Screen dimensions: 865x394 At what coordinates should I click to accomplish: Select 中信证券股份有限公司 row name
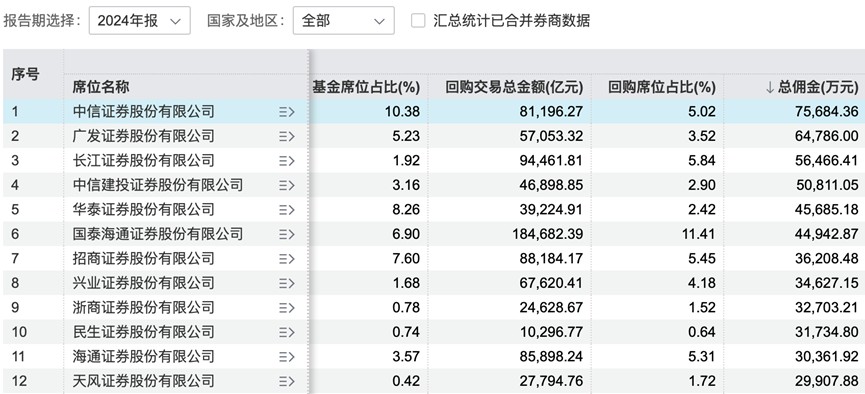(x=143, y=112)
